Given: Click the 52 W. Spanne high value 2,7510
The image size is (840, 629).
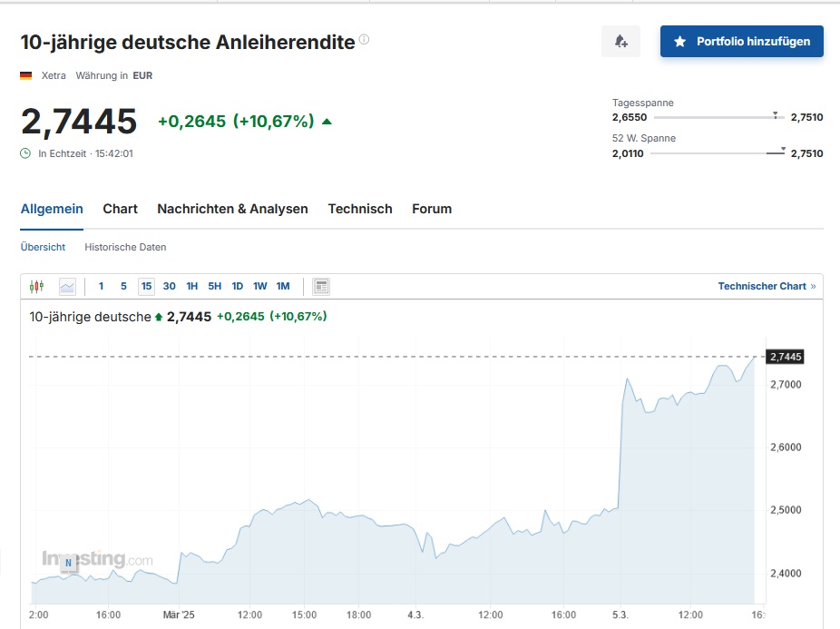Looking at the screenshot, I should (x=806, y=153).
